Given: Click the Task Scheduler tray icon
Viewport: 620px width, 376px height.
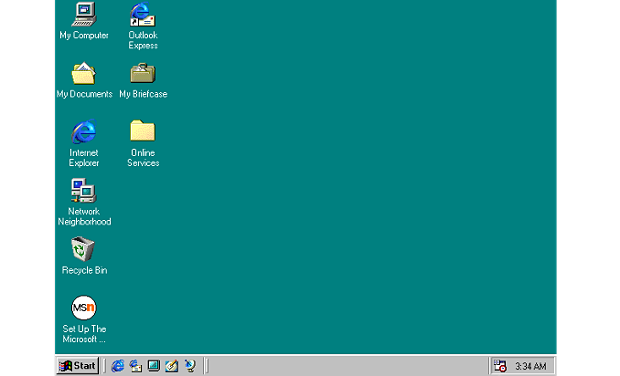Looking at the screenshot, I should (x=500, y=366).
